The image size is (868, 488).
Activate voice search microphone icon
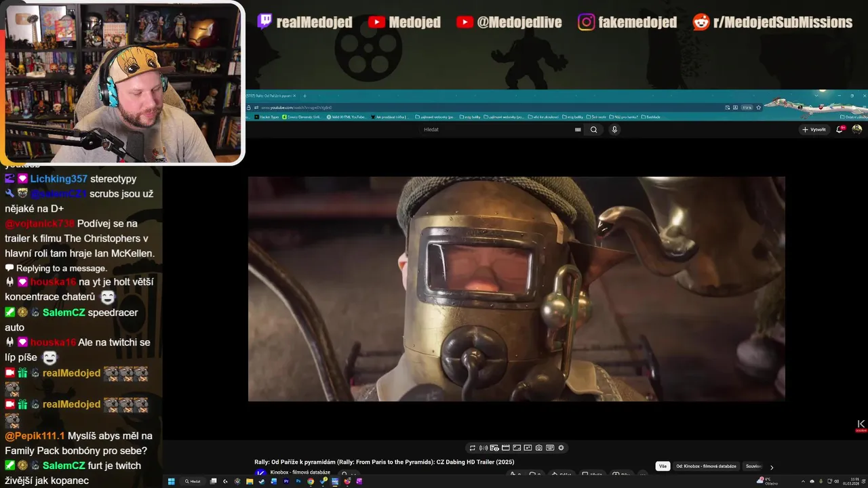click(x=614, y=129)
